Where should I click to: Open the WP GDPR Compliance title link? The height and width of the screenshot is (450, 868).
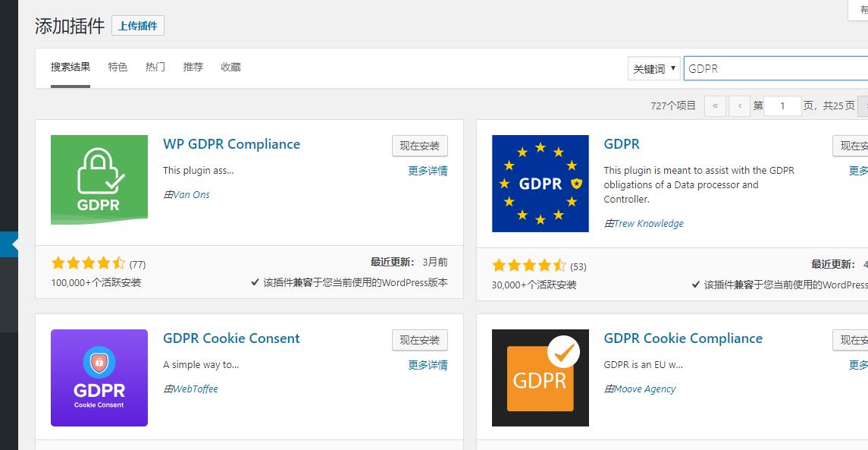click(231, 144)
